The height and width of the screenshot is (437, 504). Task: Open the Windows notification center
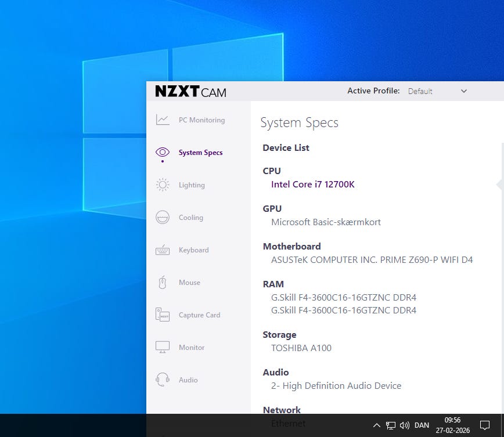484,425
